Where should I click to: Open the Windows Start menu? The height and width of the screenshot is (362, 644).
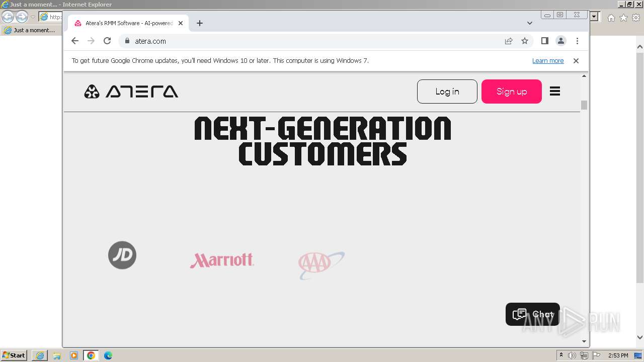tap(14, 355)
